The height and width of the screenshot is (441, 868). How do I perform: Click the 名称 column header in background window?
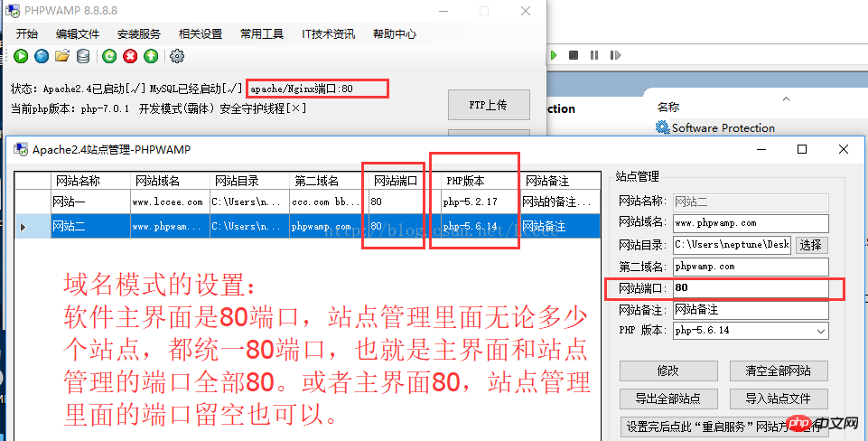[668, 107]
